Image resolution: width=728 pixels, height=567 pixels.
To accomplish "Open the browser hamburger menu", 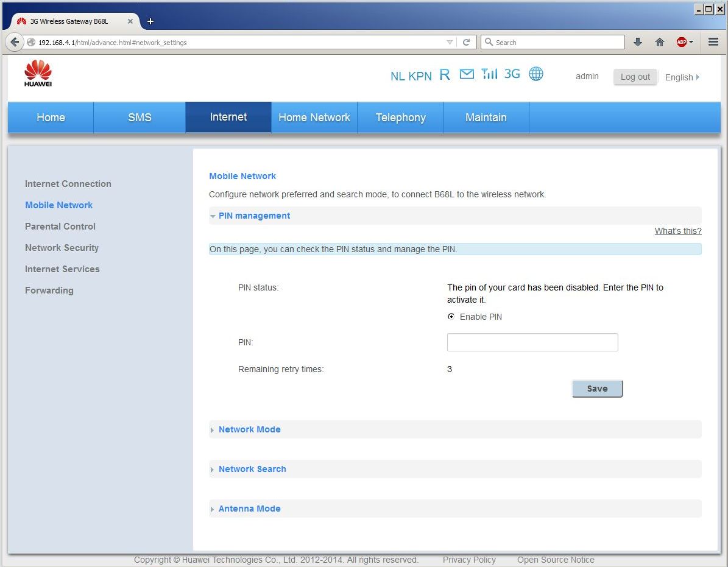I will click(713, 42).
